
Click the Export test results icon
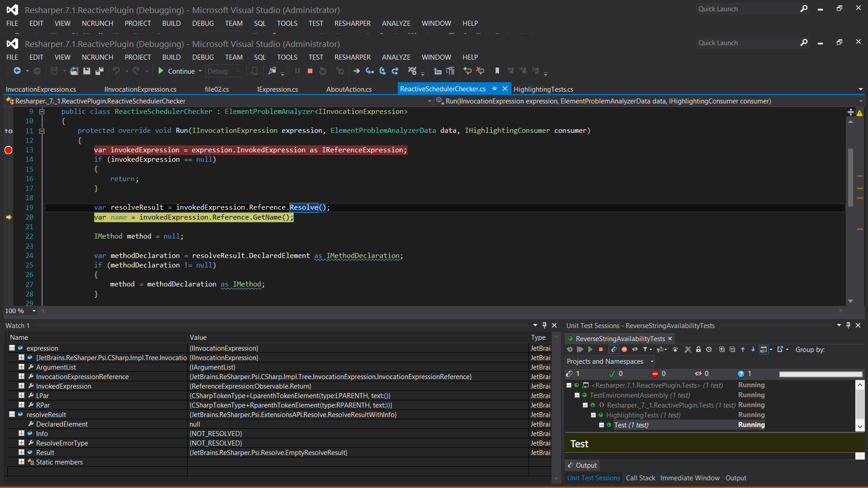pos(780,349)
